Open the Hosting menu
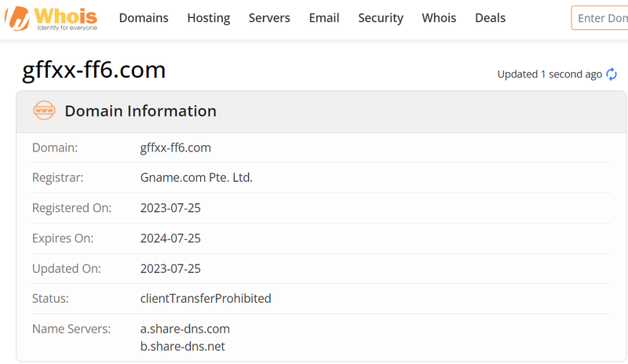 [x=209, y=18]
